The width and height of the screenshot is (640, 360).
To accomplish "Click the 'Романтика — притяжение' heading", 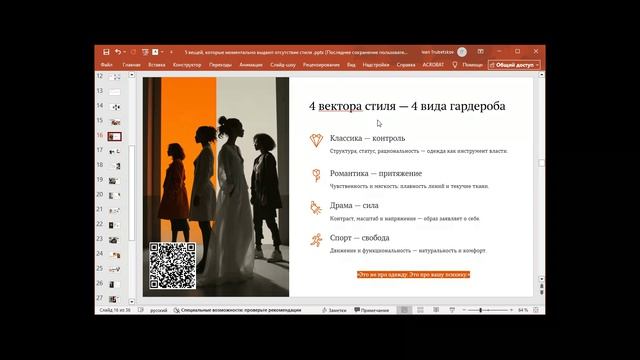I will click(376, 173).
